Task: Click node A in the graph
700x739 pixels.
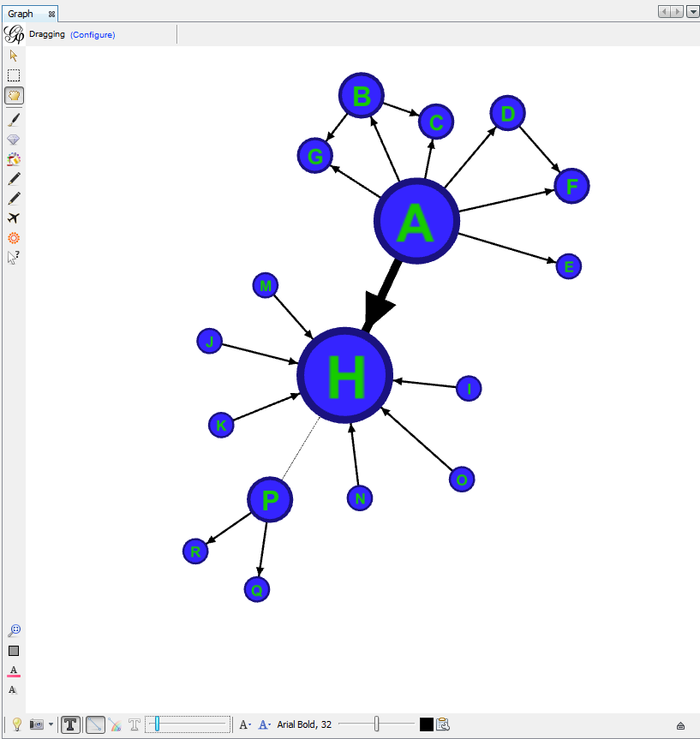Action: tap(416, 221)
